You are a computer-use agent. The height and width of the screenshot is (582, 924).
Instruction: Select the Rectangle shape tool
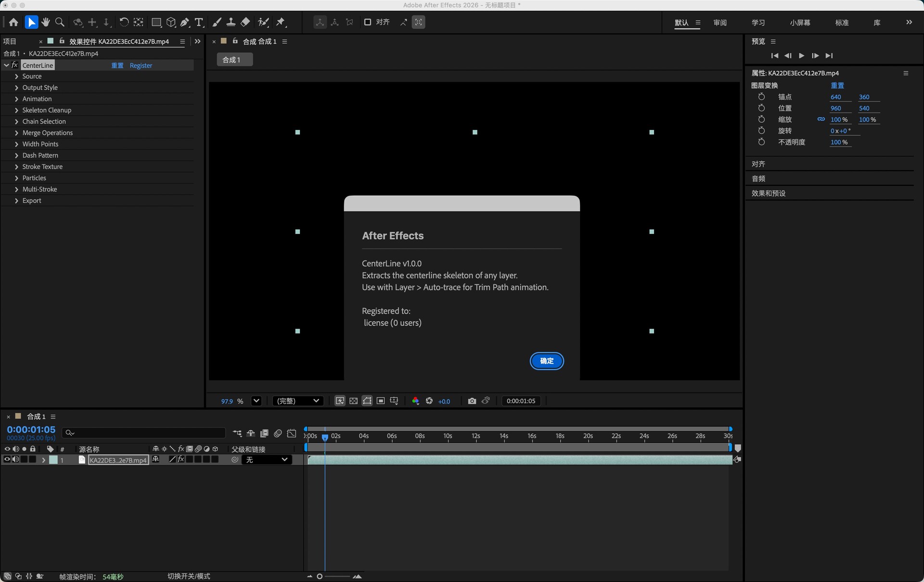pyautogui.click(x=156, y=22)
